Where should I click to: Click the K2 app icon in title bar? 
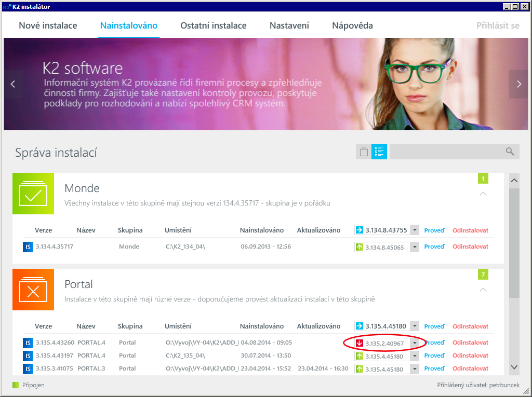click(x=7, y=6)
